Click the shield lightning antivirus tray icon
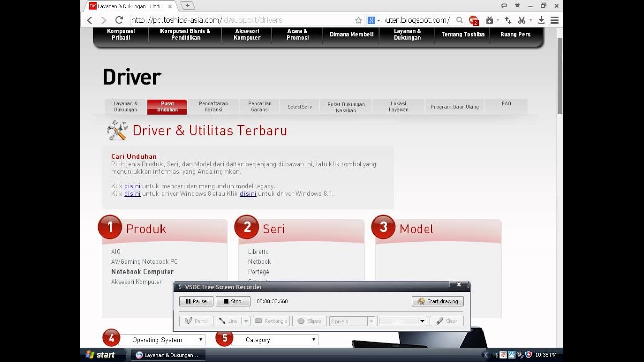This screenshot has height=362, width=644. pos(528,355)
